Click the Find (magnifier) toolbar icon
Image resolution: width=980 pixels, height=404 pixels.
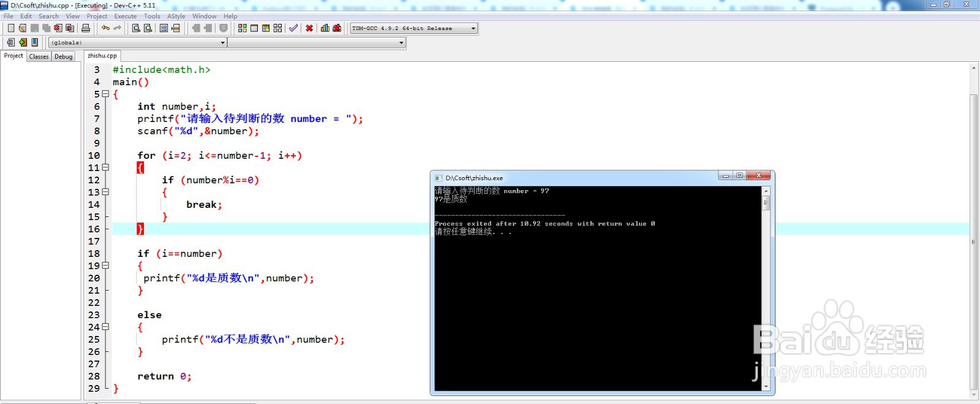click(x=136, y=28)
